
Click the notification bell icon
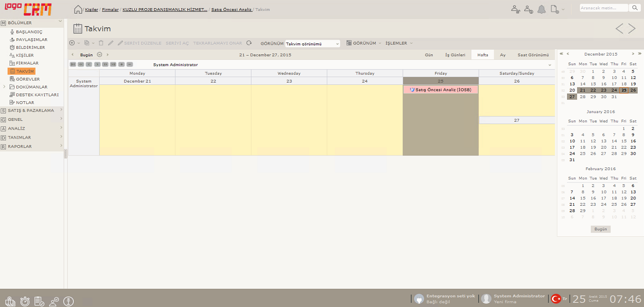tap(542, 9)
